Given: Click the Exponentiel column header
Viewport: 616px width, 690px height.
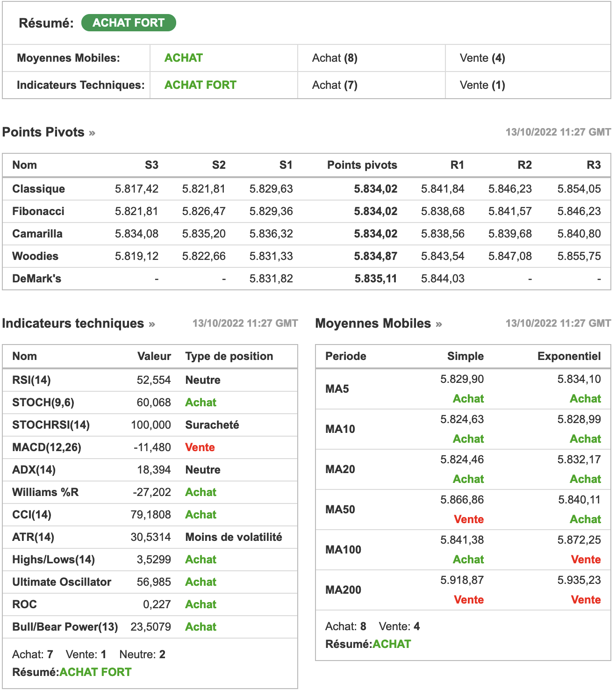Looking at the screenshot, I should pyautogui.click(x=569, y=356).
